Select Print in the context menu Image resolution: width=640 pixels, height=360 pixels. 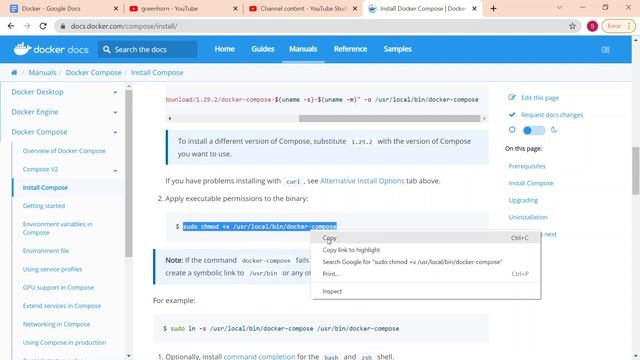click(426, 274)
